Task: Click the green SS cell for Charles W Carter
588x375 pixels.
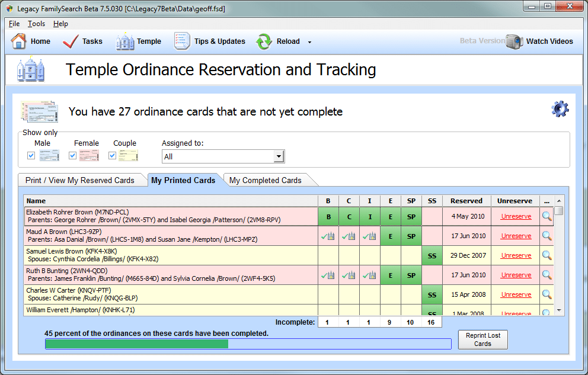Action: (x=432, y=294)
